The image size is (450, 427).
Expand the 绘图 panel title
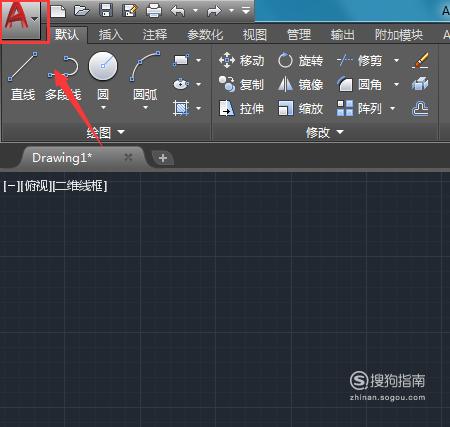click(105, 132)
